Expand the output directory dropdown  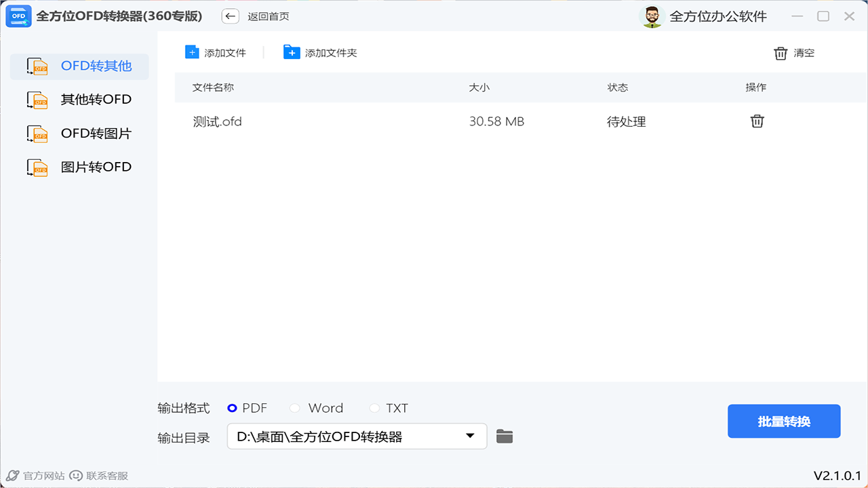coord(469,436)
